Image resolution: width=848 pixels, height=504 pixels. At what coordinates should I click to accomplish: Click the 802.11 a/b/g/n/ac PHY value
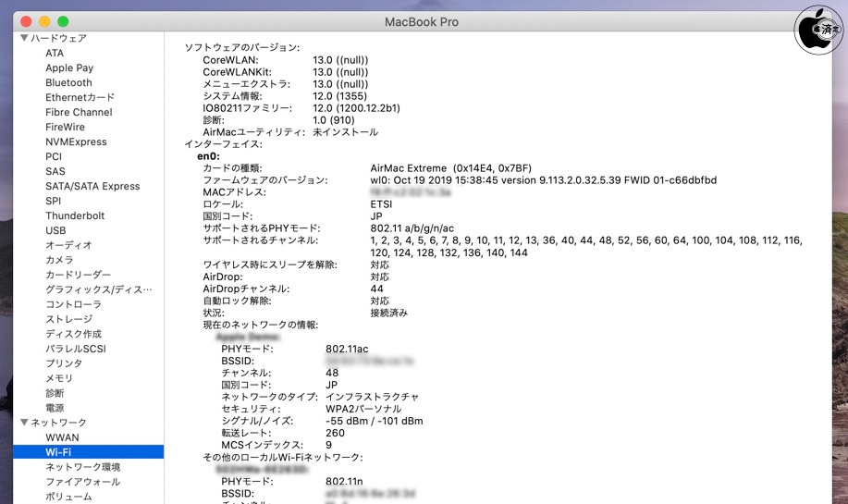(x=412, y=228)
